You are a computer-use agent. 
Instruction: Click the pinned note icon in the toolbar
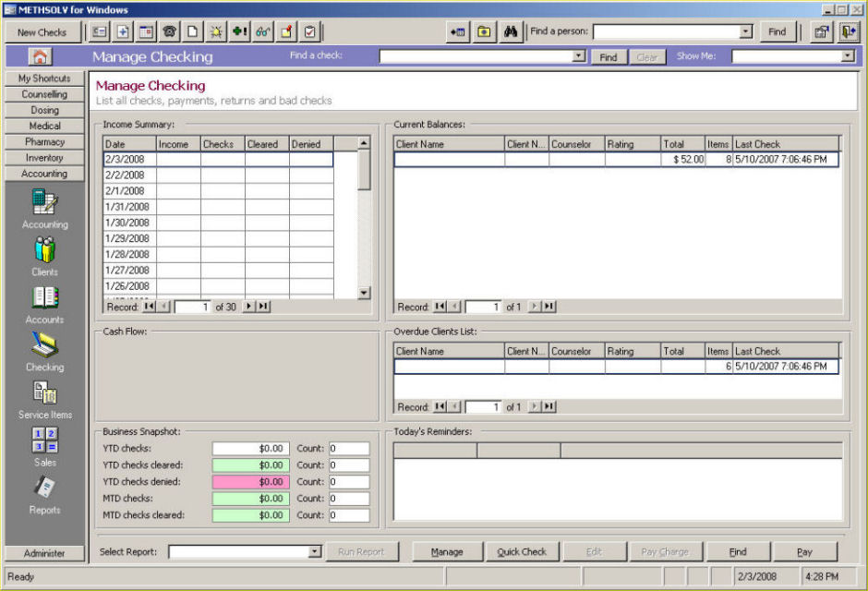[287, 32]
